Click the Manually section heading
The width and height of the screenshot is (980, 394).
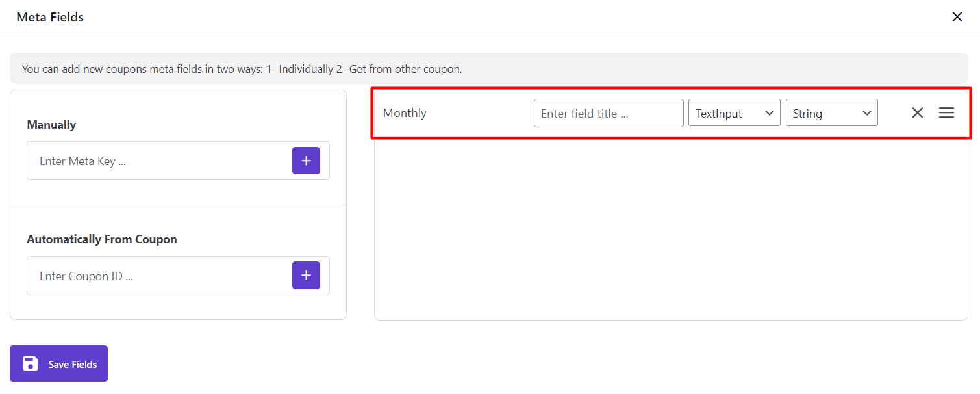51,125
